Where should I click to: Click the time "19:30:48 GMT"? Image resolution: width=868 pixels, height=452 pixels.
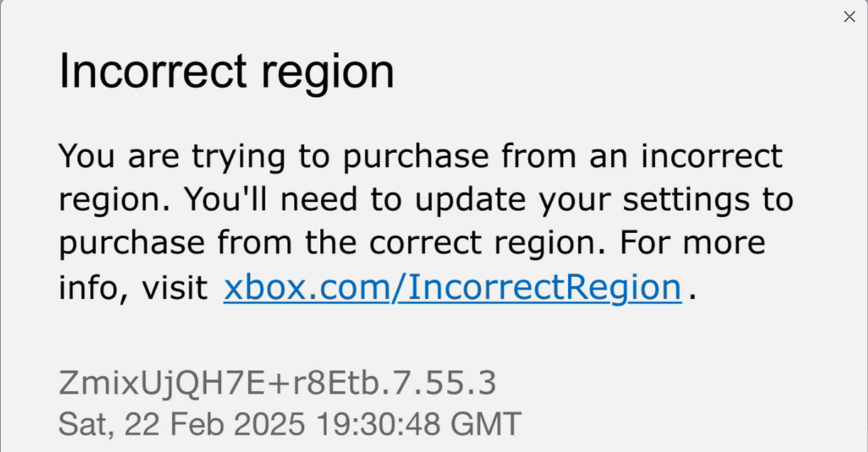coord(418,424)
